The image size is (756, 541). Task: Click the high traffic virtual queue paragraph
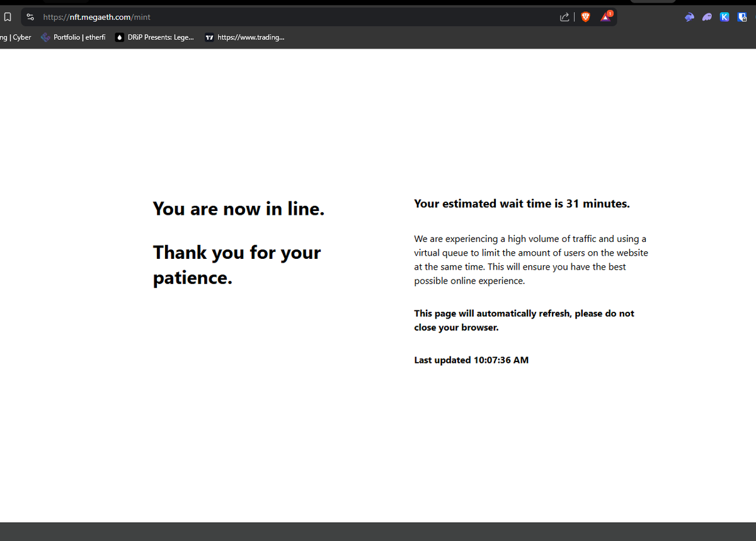531,259
